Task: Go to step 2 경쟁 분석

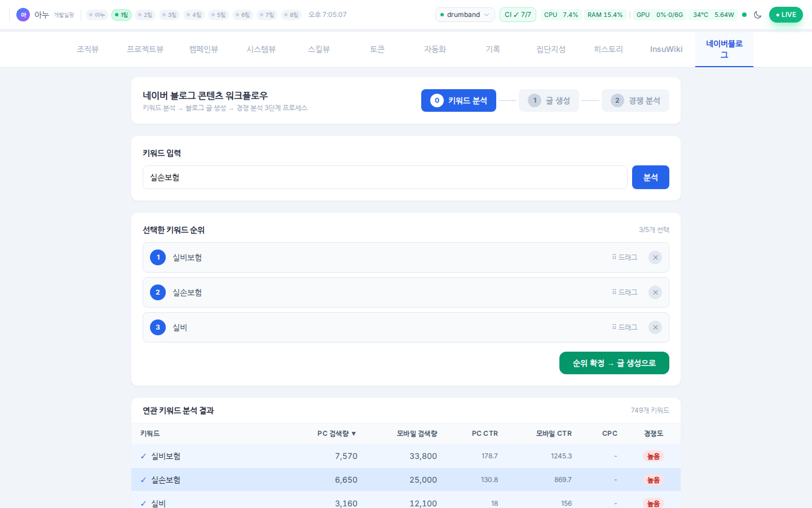Action: pos(635,100)
